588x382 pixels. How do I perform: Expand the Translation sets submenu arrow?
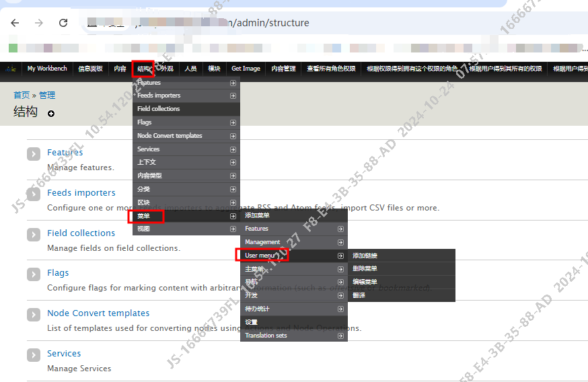coord(340,336)
